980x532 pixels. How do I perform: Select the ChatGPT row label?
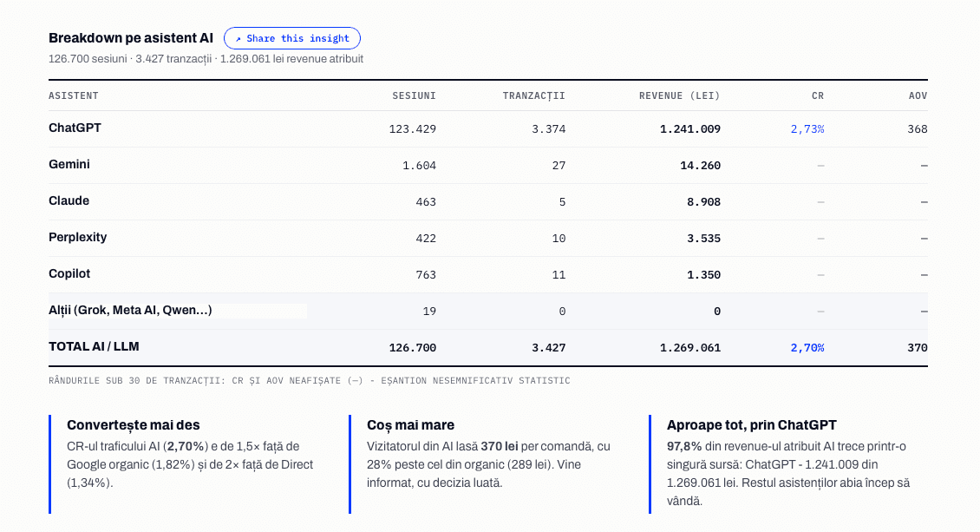click(75, 128)
